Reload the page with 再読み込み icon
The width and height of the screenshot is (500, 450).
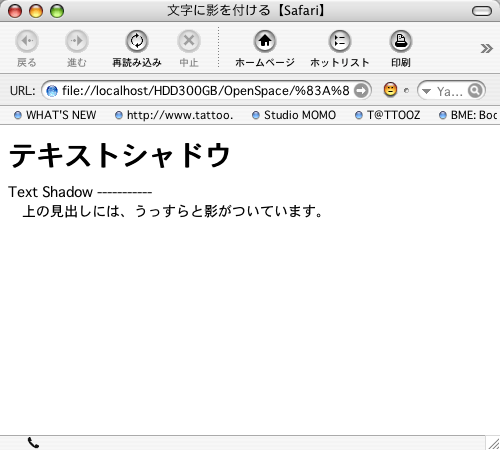137,41
